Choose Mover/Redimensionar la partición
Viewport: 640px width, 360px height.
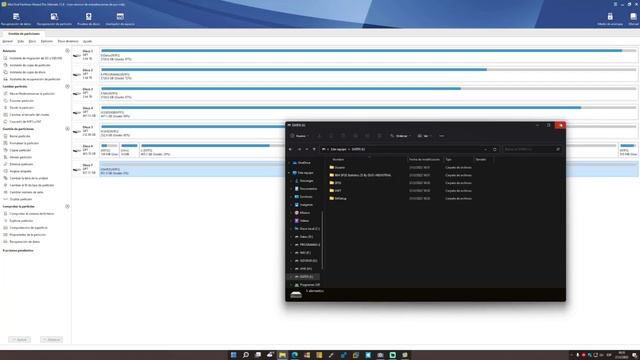coord(29,93)
